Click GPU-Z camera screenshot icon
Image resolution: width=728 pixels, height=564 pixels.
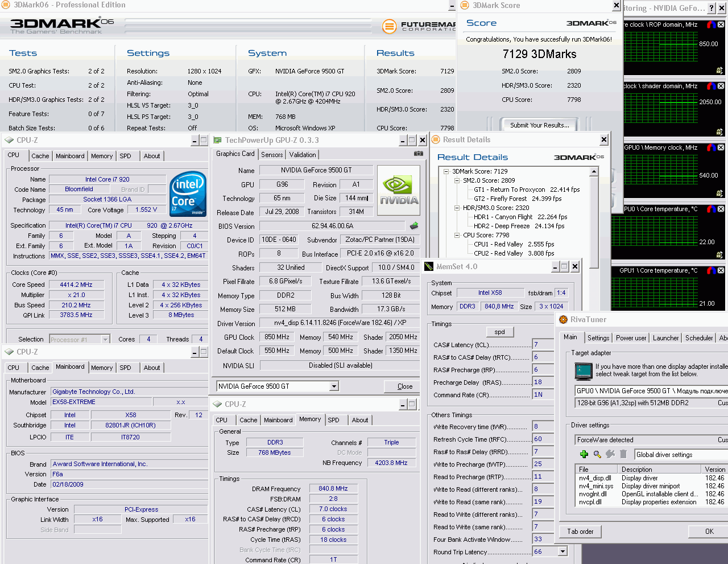click(418, 154)
